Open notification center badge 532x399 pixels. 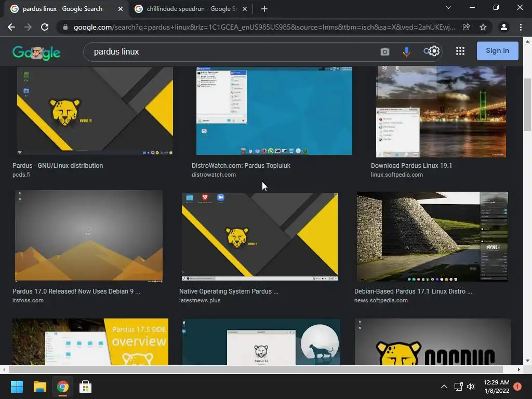click(x=517, y=387)
